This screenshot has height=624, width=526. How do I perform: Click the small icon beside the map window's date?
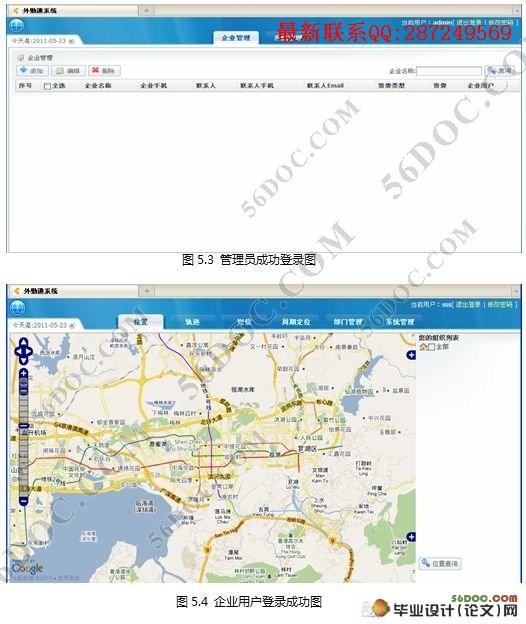(72, 325)
